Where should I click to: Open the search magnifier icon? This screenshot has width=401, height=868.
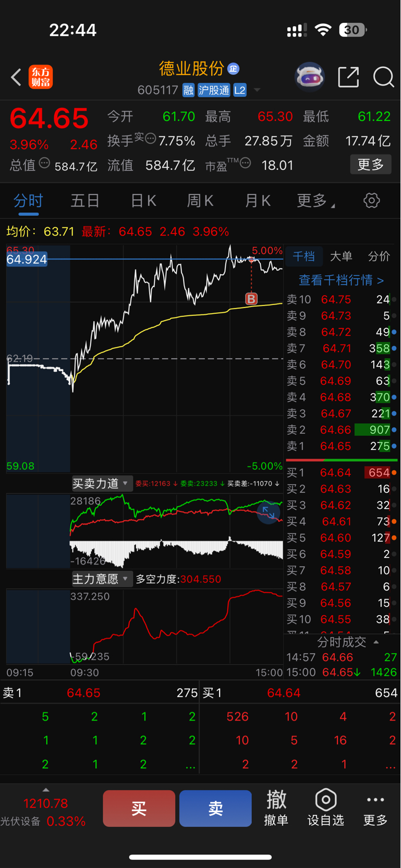click(x=384, y=77)
